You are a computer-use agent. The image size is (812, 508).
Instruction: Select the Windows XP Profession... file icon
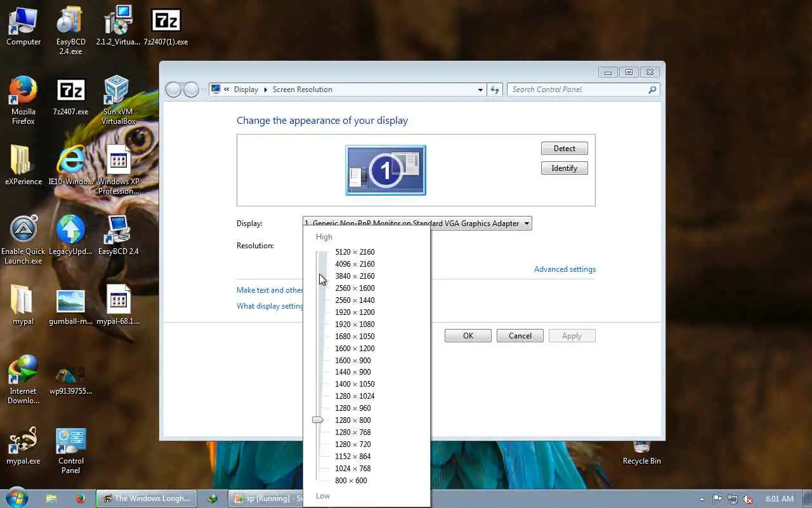point(118,170)
